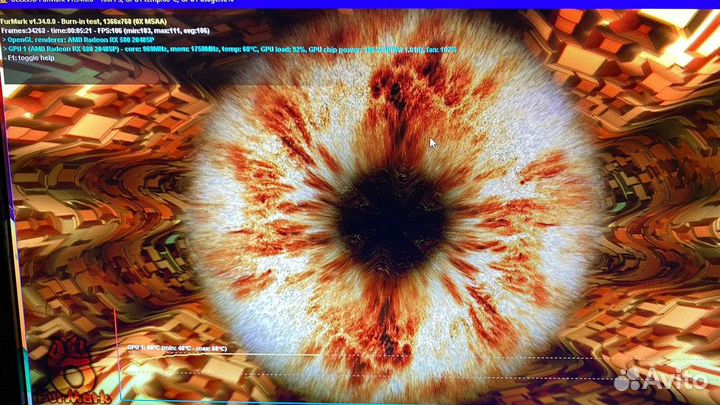The image size is (720, 405).
Task: Click the 'GPU 1 (AMD Radeon RX 580 2048SP)' status line
Action: coord(229,49)
